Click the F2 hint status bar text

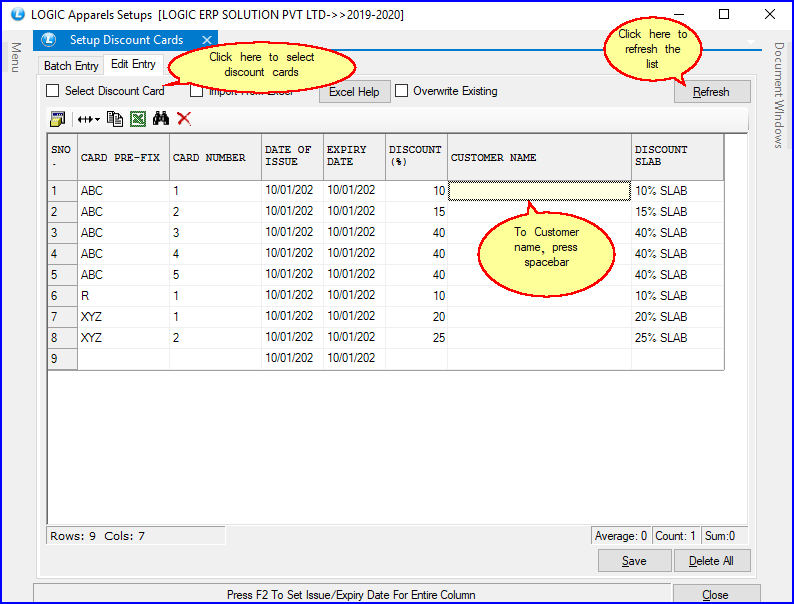(351, 595)
